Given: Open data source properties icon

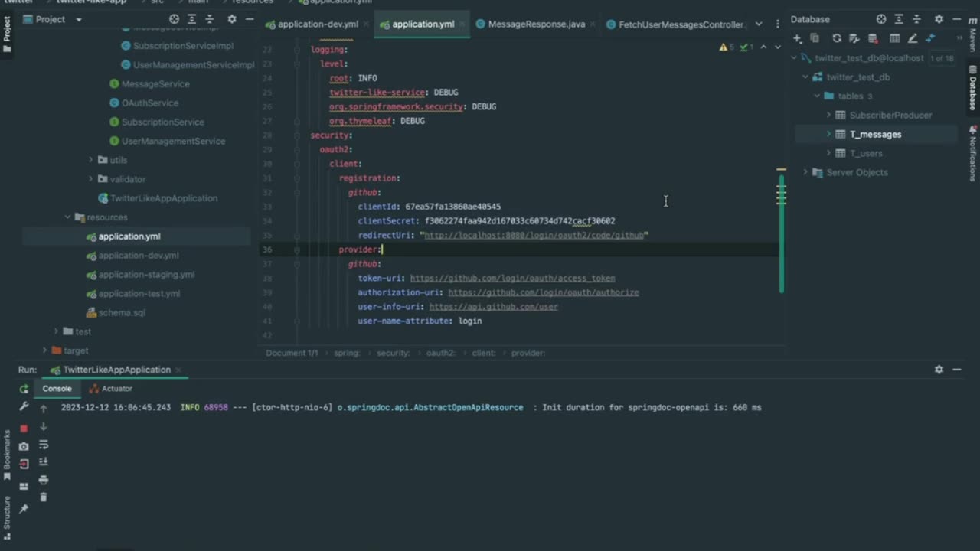Looking at the screenshot, I should point(854,38).
